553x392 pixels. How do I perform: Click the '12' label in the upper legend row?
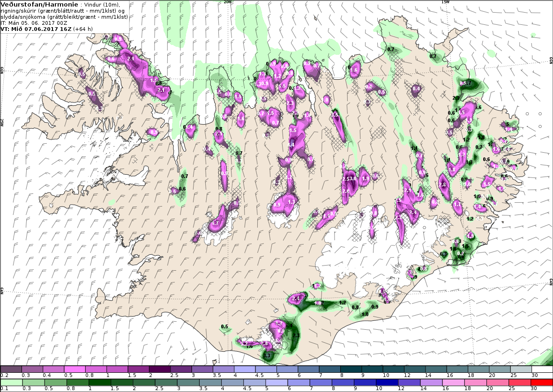coord(407,376)
